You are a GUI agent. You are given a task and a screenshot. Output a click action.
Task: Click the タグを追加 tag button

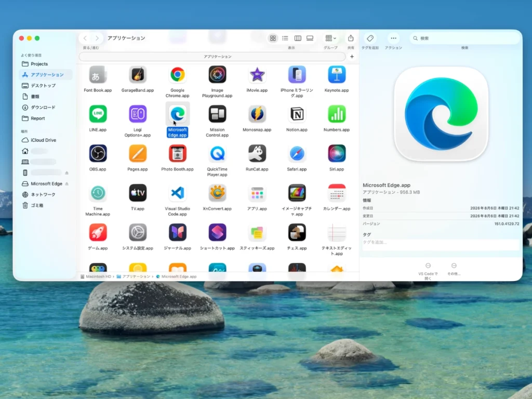tap(370, 38)
